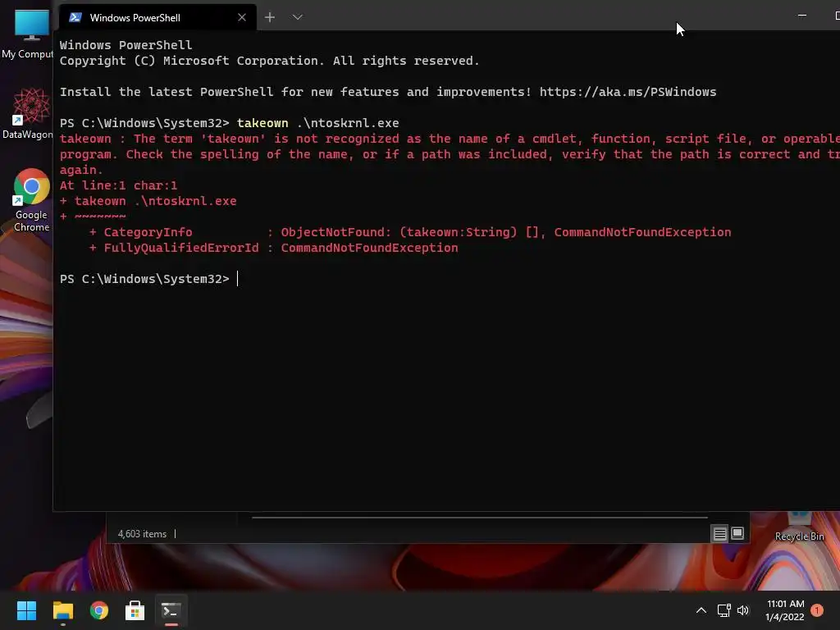Open File Explorer from the taskbar

[x=62, y=610]
